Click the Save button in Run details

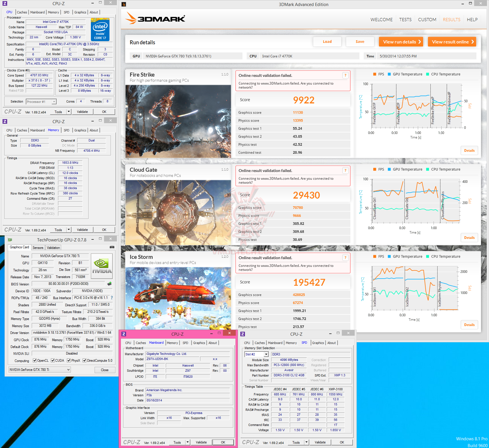[360, 42]
